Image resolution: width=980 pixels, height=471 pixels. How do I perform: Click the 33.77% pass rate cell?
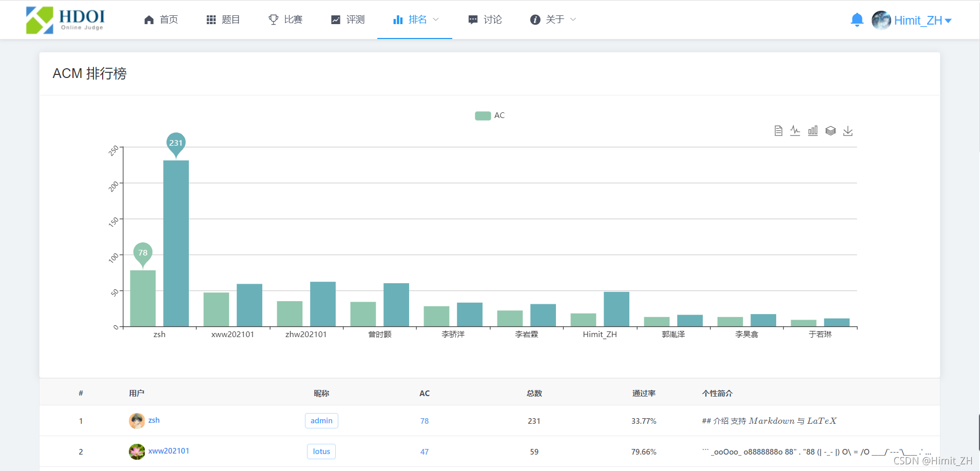pos(644,421)
